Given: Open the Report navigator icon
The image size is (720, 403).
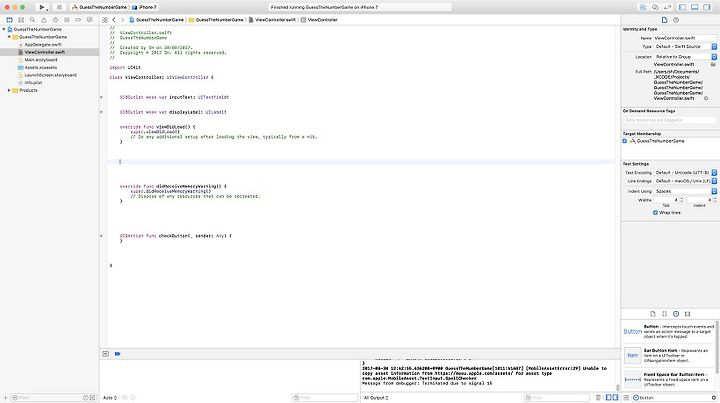Looking at the screenshot, I should (x=90, y=20).
